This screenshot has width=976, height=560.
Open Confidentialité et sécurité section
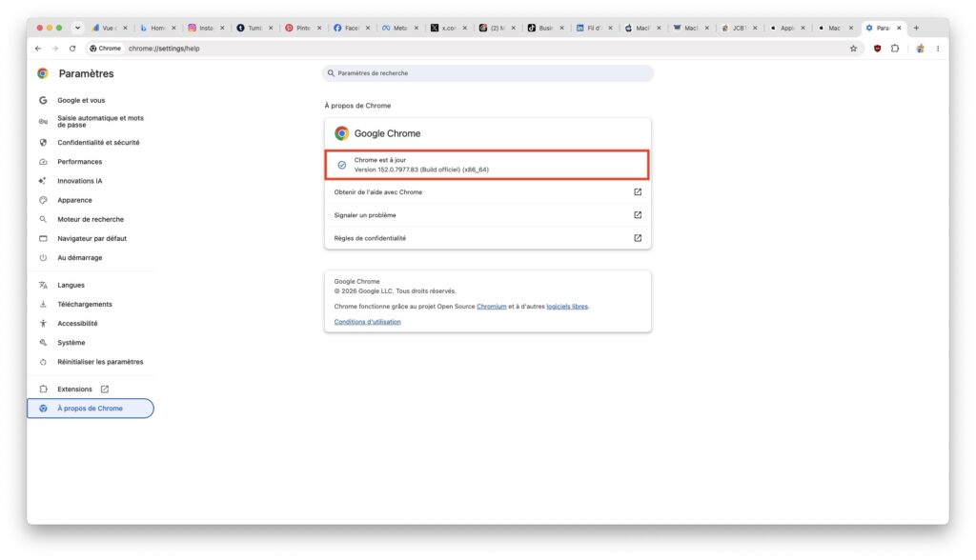(x=98, y=143)
